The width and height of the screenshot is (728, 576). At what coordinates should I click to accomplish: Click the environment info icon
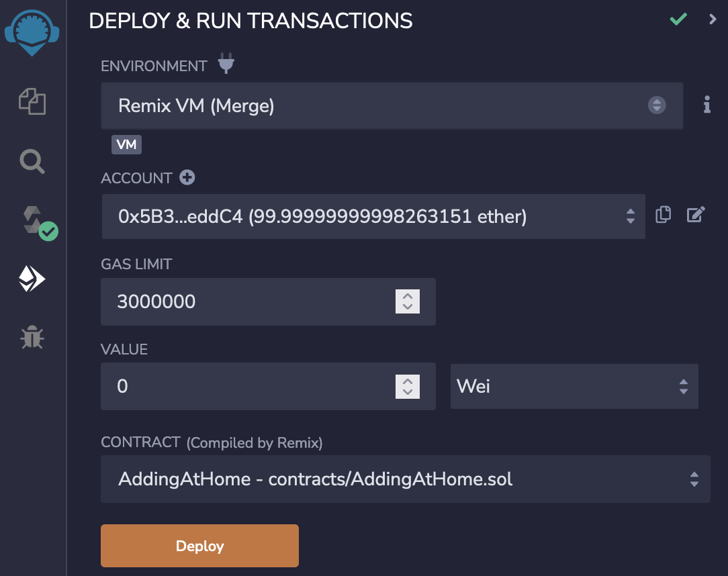[707, 105]
